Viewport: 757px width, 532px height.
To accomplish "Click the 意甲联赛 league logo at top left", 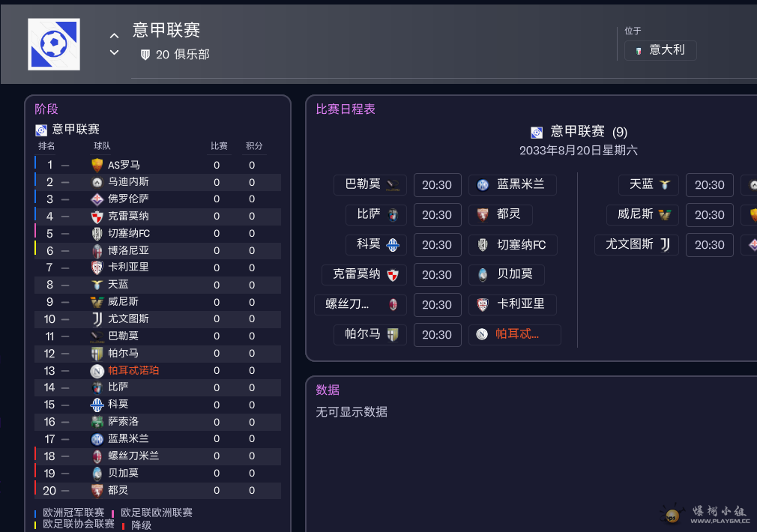I will click(x=54, y=45).
